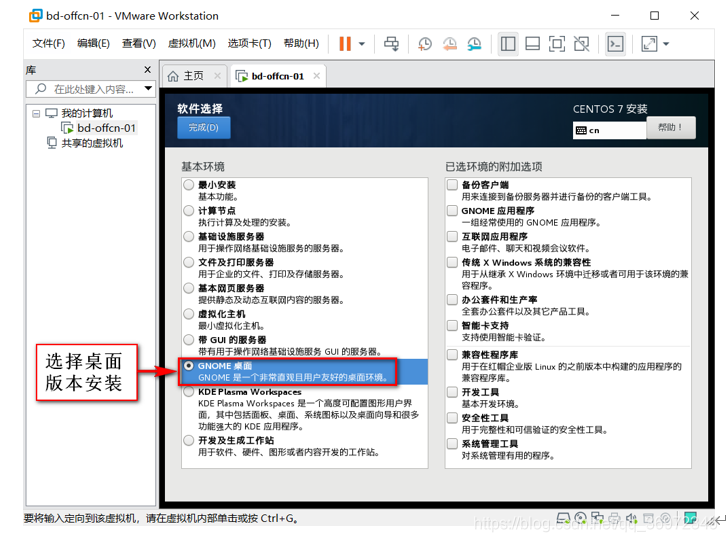Click the VMware Workstation title bar icon
The image size is (727, 542).
(x=35, y=16)
